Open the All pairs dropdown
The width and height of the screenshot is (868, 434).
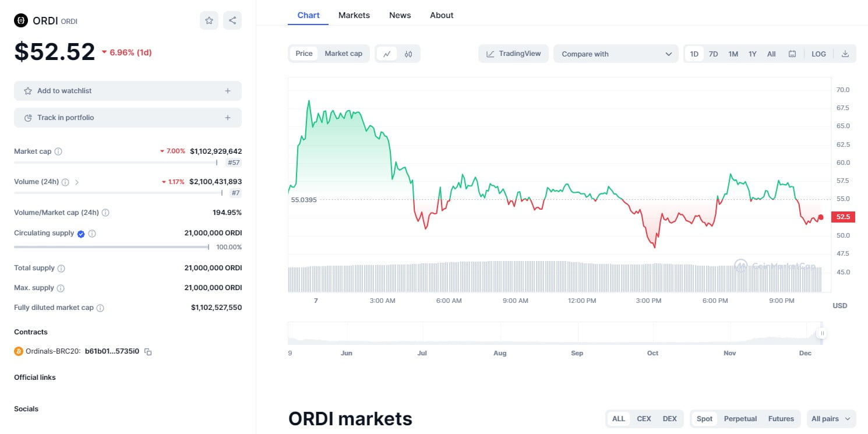coord(831,419)
